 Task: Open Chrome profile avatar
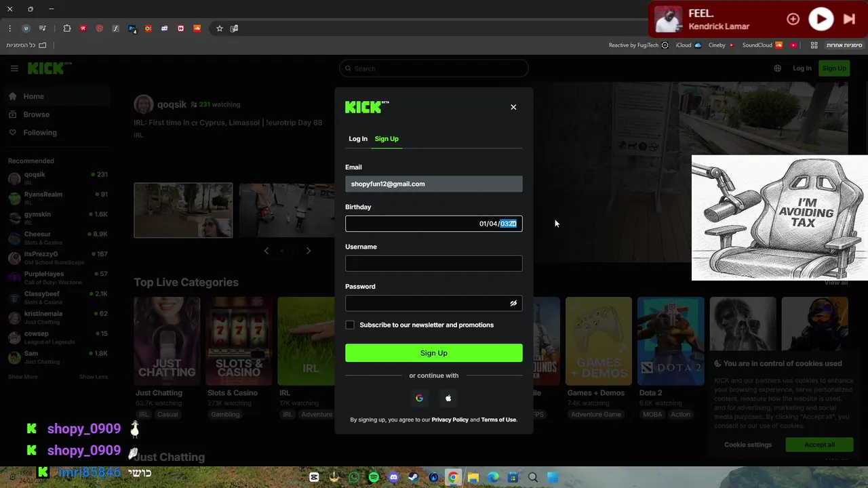pos(26,28)
